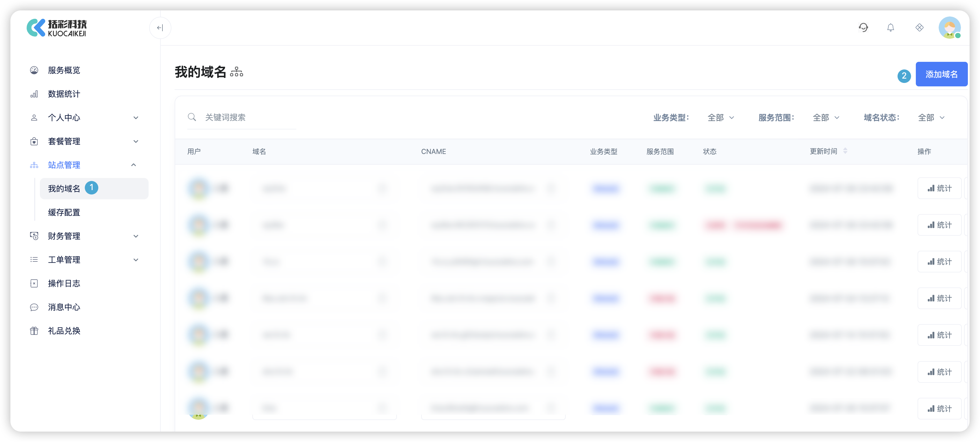Open 域名状态 filter dropdown
This screenshot has width=980, height=442.
931,118
